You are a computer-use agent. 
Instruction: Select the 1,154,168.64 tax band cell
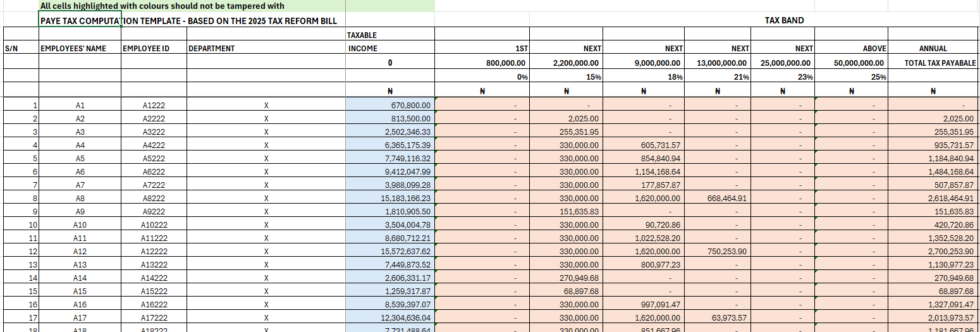point(644,171)
